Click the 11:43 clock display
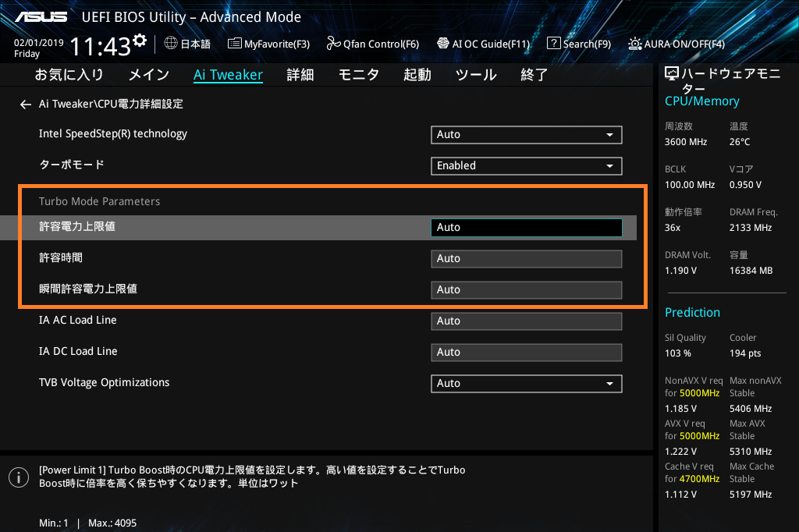The width and height of the screenshot is (799, 532). pos(101,47)
